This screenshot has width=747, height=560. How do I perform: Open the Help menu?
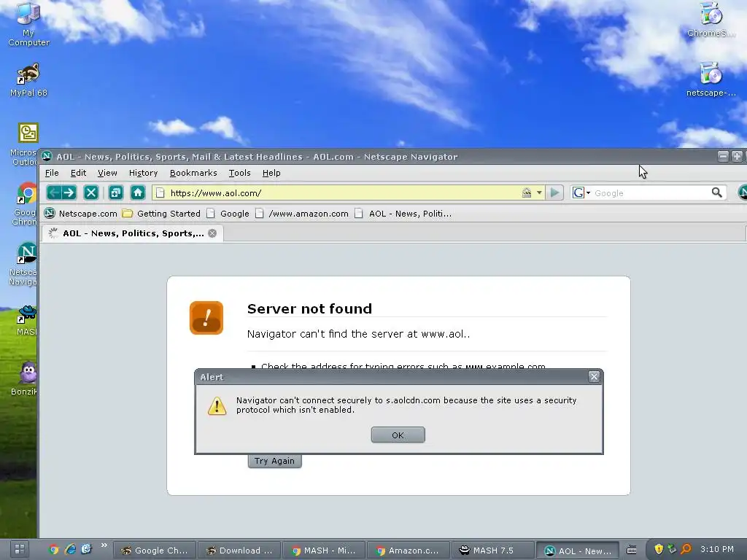tap(271, 173)
